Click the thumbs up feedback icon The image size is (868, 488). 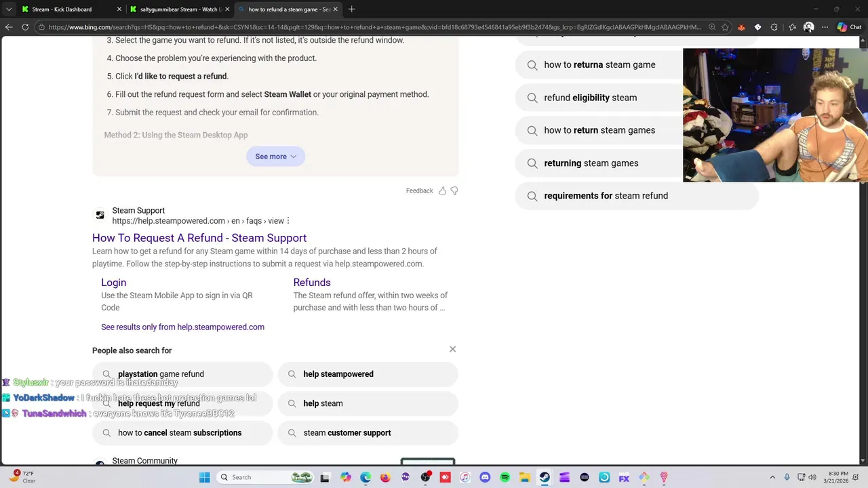coord(442,191)
